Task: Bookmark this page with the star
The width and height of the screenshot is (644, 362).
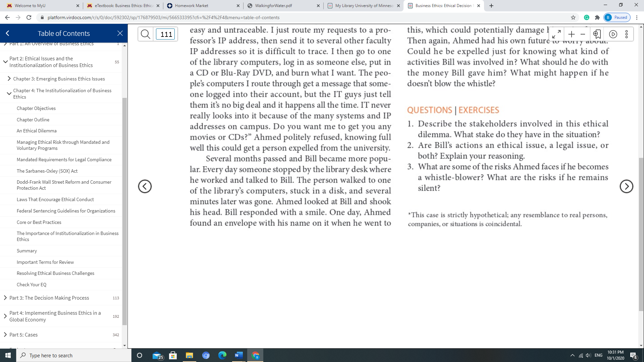Action: coord(573,17)
